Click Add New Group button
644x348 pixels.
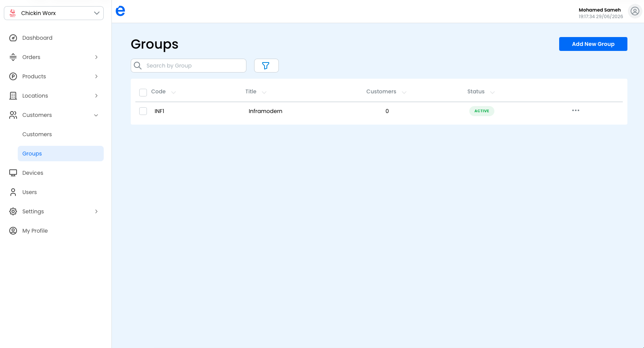tap(593, 44)
